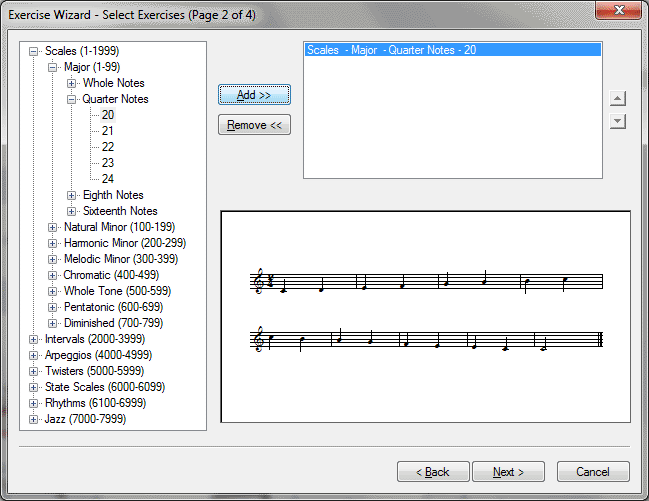The height and width of the screenshot is (501, 649).
Task: Select the Sixteenth Notes label
Action: [120, 211]
